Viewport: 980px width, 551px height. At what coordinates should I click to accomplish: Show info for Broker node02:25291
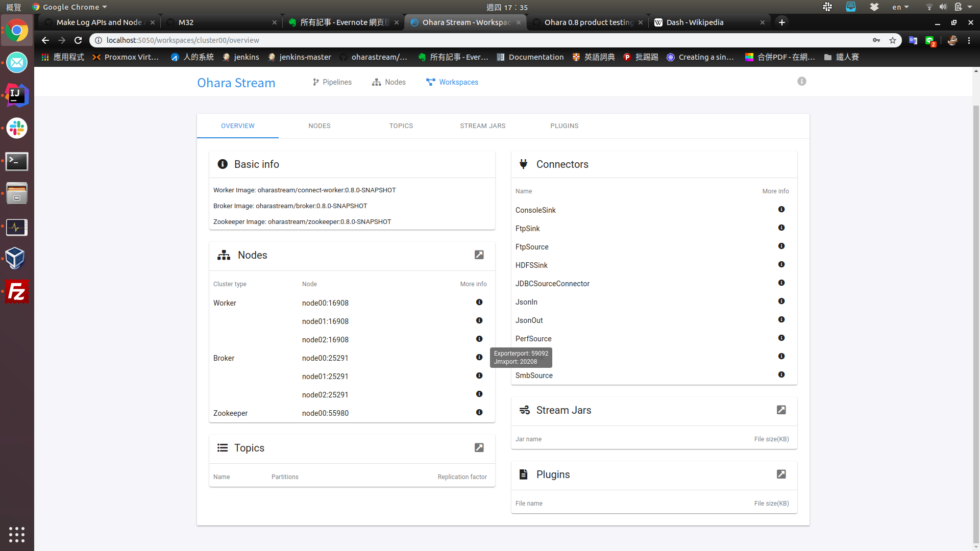(479, 394)
